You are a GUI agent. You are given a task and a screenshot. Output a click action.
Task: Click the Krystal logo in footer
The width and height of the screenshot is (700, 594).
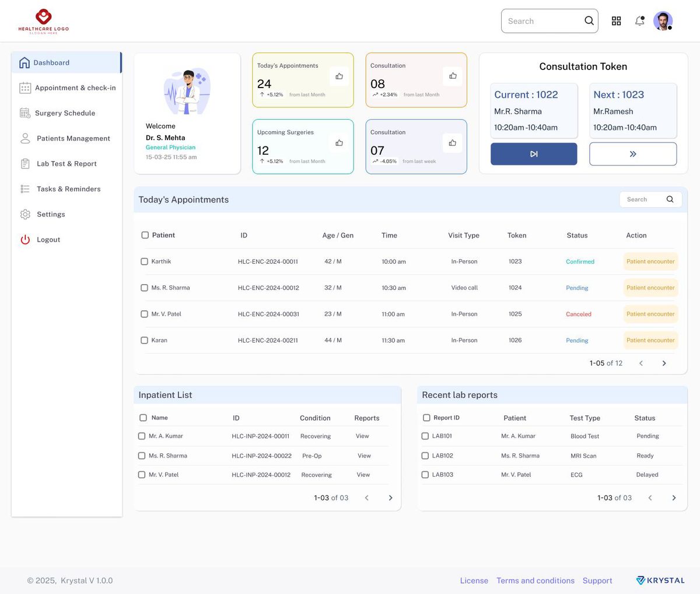click(660, 581)
